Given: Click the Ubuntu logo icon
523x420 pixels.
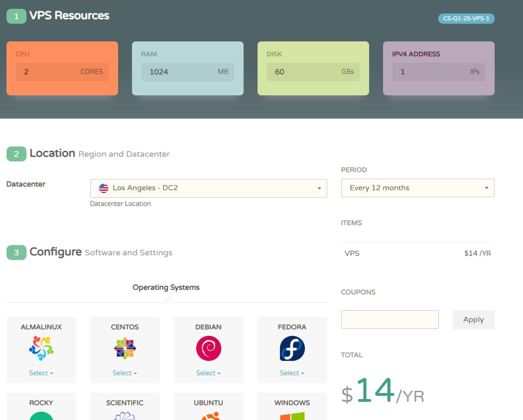Looking at the screenshot, I should pyautogui.click(x=208, y=415).
